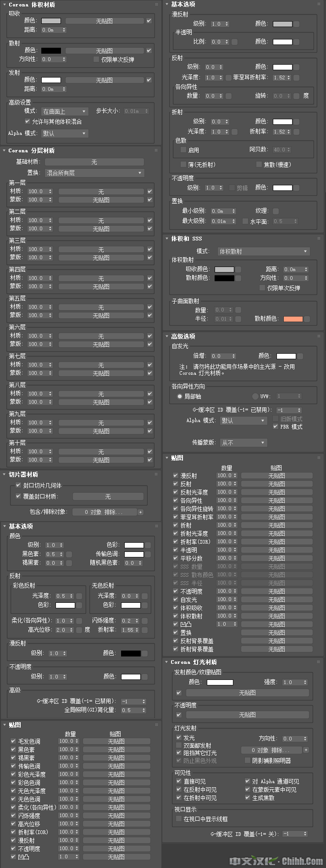
Task: Click the 覆盖封口材质 无 button
Action: (108, 496)
